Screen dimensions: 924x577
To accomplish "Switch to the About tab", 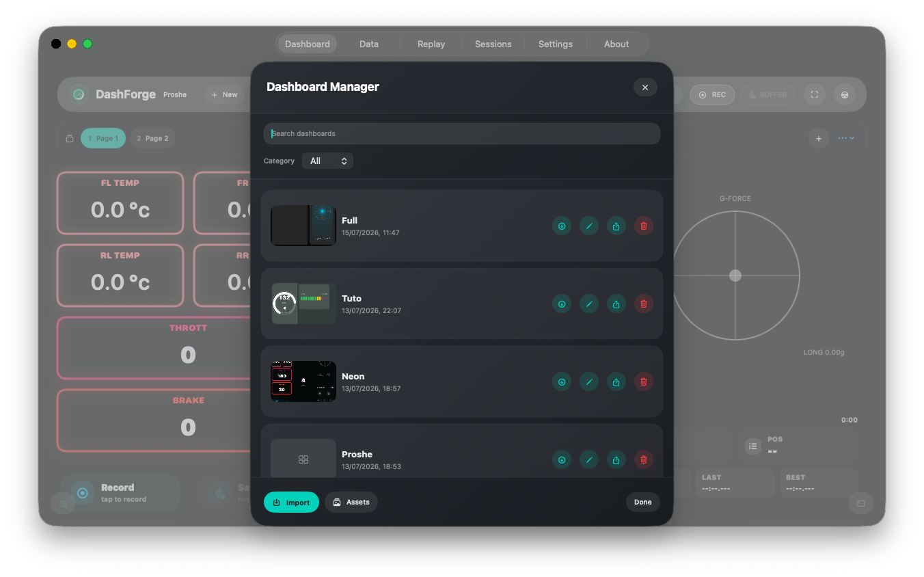I will click(616, 44).
